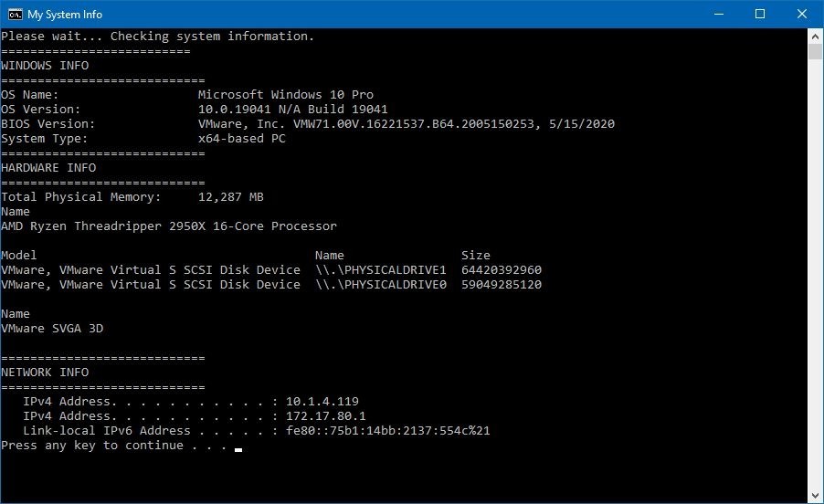Click the 10.1.4.119 IPv4 address
Image resolution: width=824 pixels, height=504 pixels.
pyautogui.click(x=322, y=402)
